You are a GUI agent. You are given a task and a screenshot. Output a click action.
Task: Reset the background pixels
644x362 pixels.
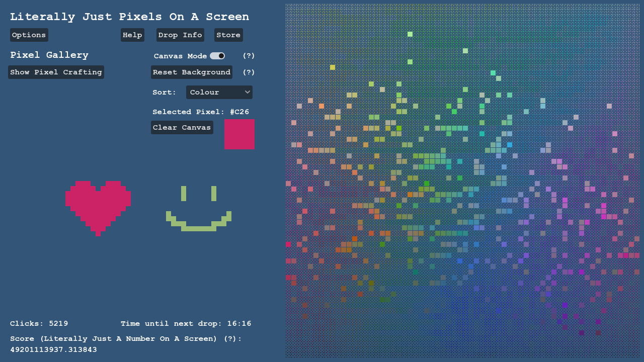tap(191, 72)
